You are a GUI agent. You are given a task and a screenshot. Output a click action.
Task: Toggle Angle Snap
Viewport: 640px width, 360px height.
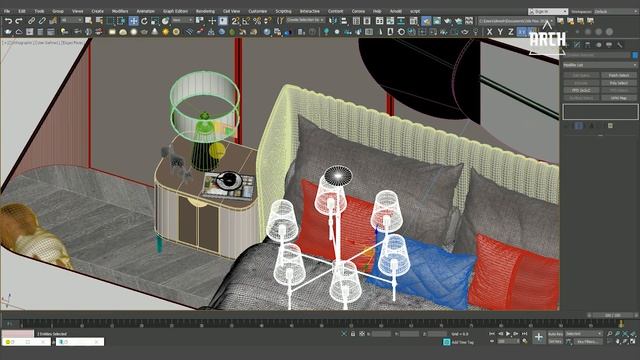246,20
